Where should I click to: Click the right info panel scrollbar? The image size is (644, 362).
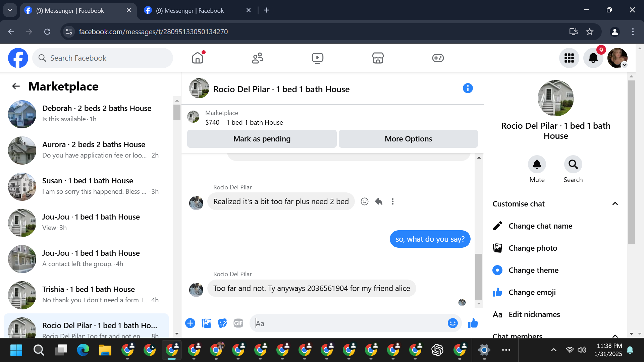pyautogui.click(x=631, y=163)
